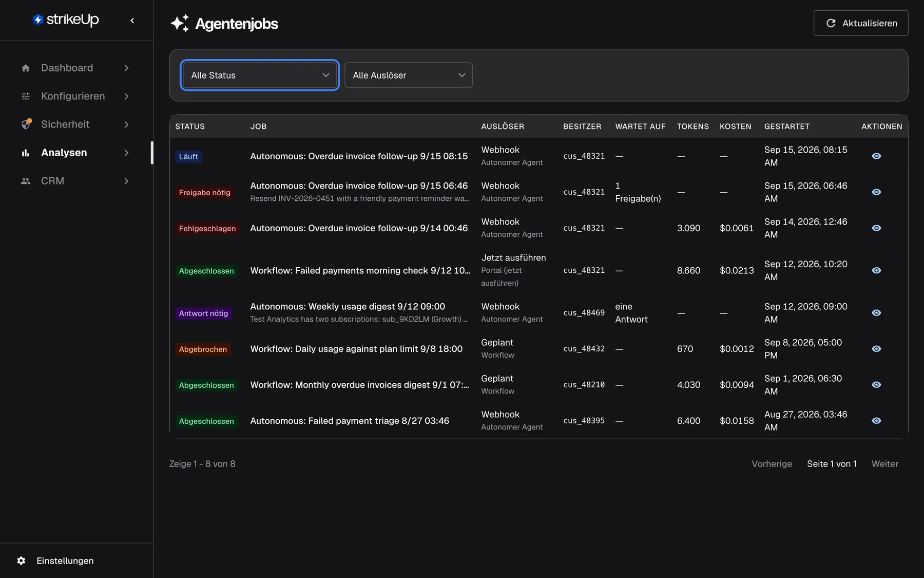The width and height of the screenshot is (924, 578).
Task: View Failed payments morning check job
Action: click(x=876, y=270)
